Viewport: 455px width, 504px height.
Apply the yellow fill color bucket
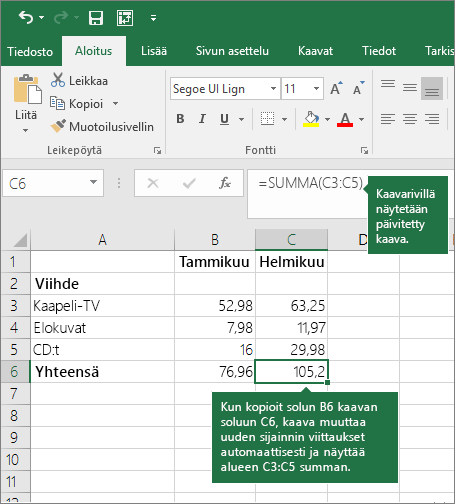311,119
